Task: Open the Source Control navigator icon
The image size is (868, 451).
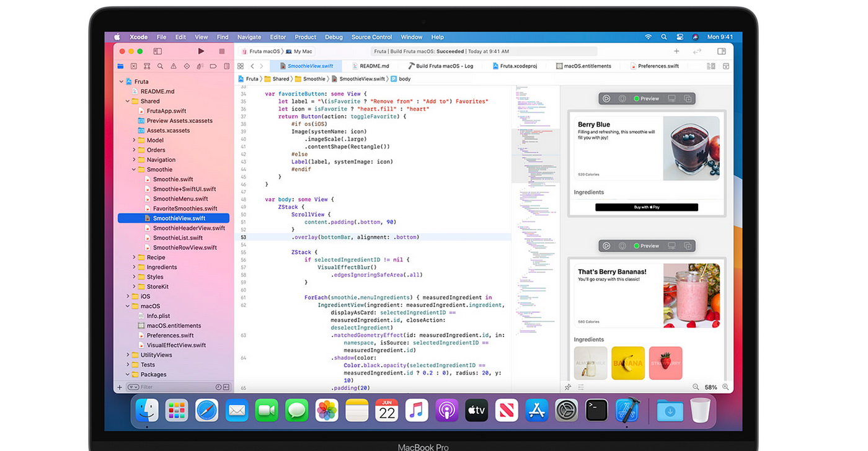Action: pos(133,66)
